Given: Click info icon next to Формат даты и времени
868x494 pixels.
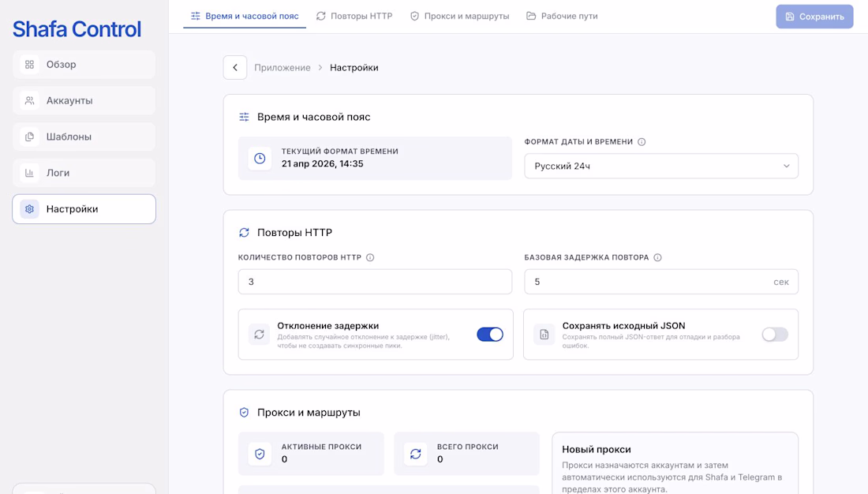Looking at the screenshot, I should click(642, 142).
